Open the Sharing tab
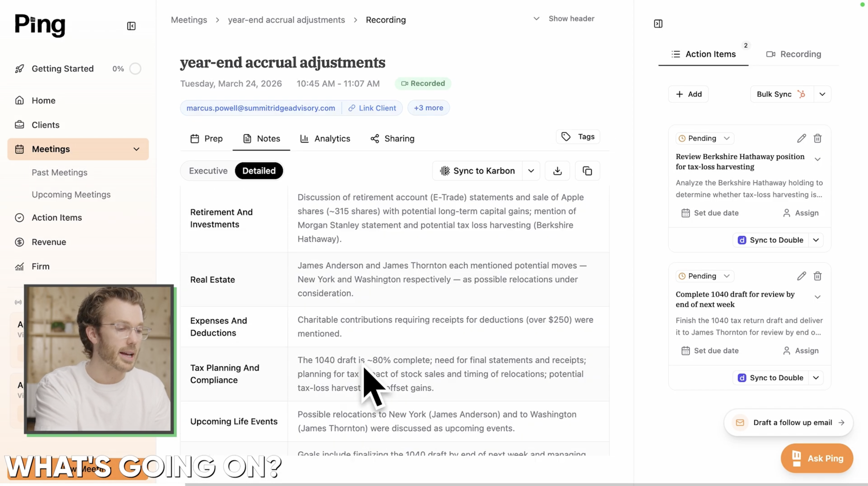 pos(393,138)
